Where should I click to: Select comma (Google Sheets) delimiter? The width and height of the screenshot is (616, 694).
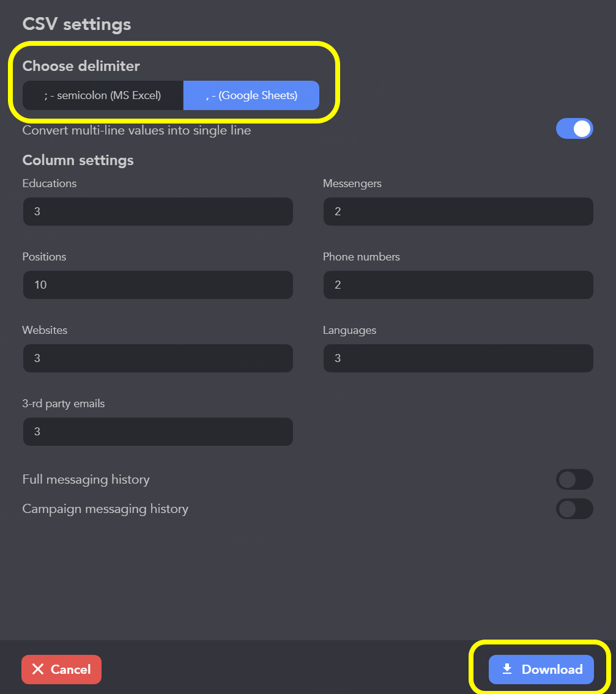point(251,95)
